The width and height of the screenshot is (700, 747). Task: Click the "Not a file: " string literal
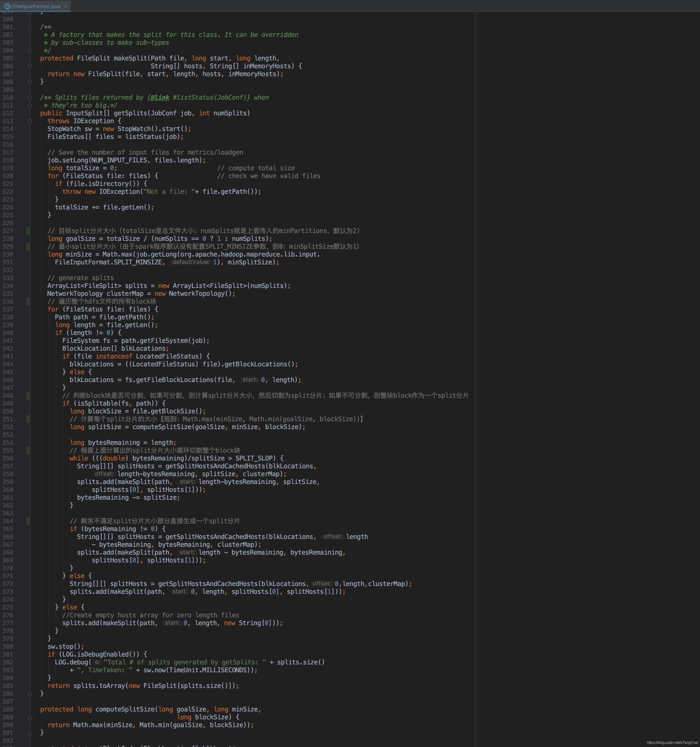coord(169,192)
